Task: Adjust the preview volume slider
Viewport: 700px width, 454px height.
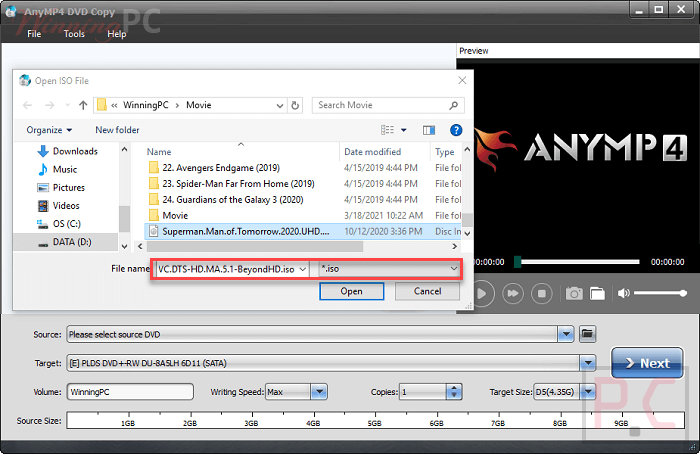Action: click(x=660, y=293)
